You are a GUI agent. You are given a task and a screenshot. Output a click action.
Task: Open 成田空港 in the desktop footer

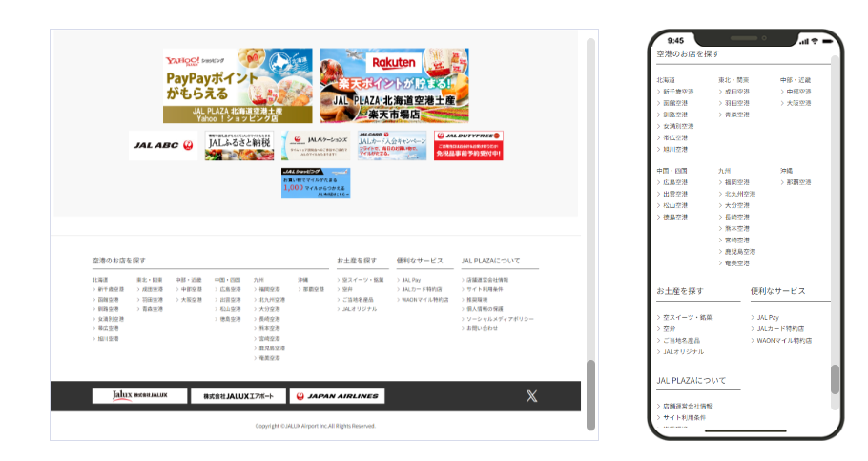153,289
